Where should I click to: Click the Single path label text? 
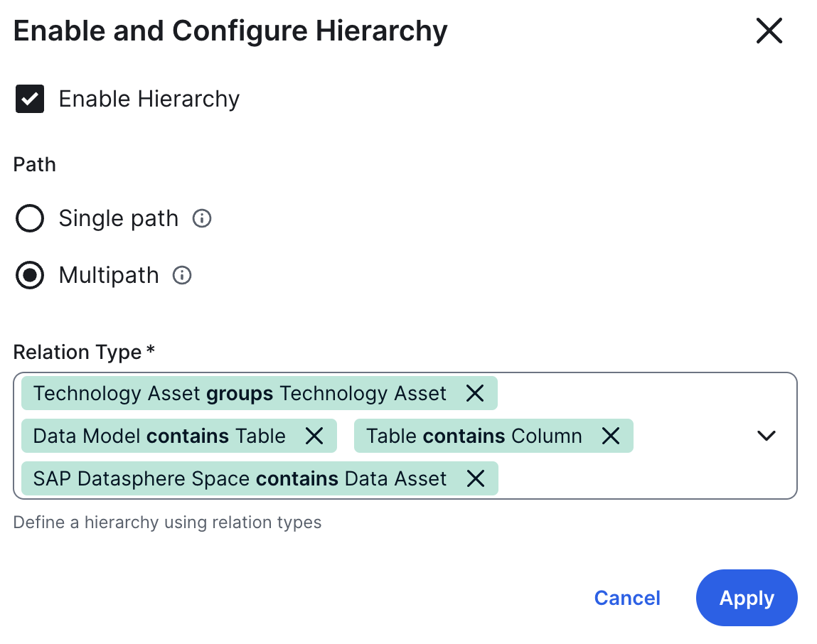coord(118,219)
